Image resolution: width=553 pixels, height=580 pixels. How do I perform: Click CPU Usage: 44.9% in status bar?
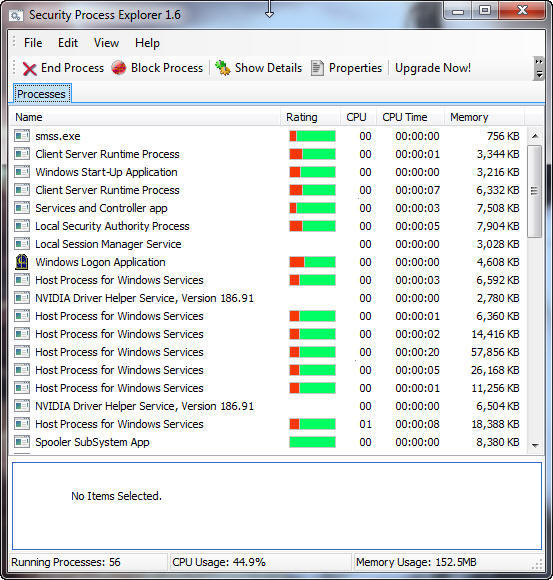click(219, 562)
